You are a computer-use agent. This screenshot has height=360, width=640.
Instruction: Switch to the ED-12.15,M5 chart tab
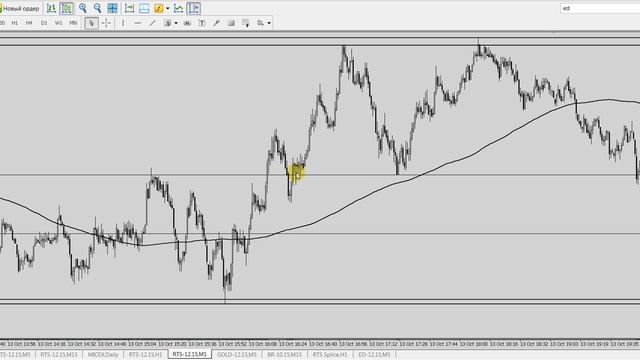pyautogui.click(x=374, y=355)
